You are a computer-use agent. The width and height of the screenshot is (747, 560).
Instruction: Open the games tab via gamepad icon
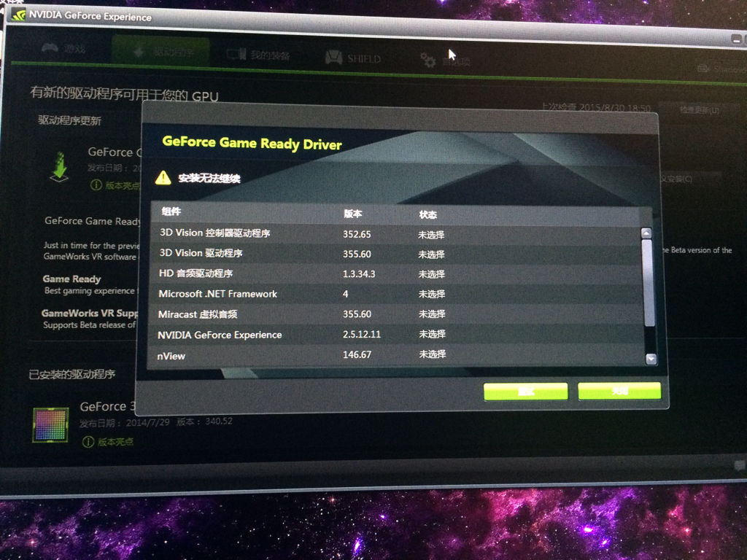tap(50, 47)
